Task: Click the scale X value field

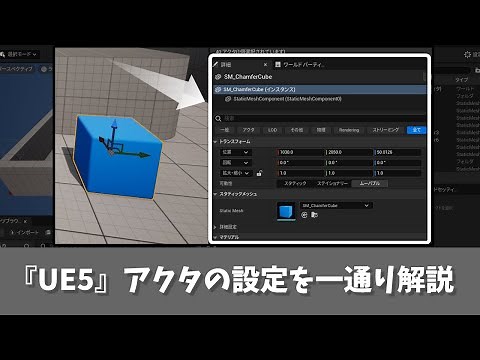Action: [x=300, y=173]
